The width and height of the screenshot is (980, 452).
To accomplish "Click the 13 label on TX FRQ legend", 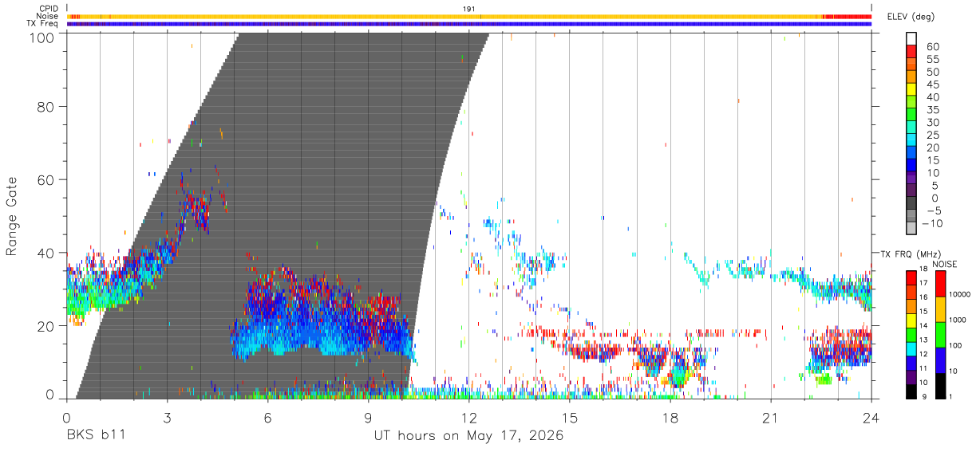I will point(923,340).
